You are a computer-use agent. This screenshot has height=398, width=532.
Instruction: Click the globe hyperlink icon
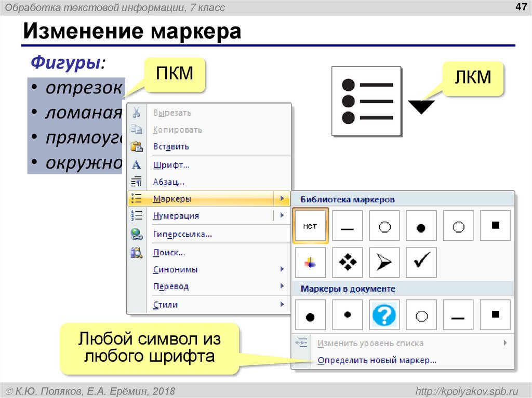click(137, 234)
